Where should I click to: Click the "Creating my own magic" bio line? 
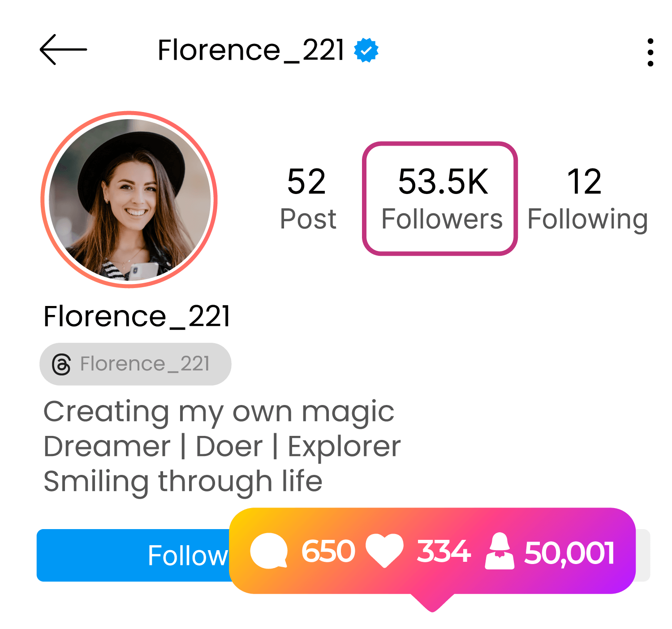click(x=219, y=411)
